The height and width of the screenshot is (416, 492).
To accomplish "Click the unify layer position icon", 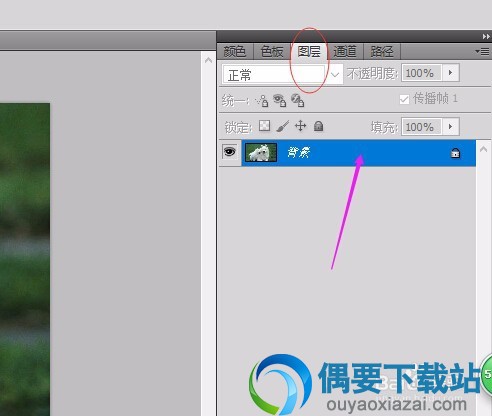I will [262, 100].
